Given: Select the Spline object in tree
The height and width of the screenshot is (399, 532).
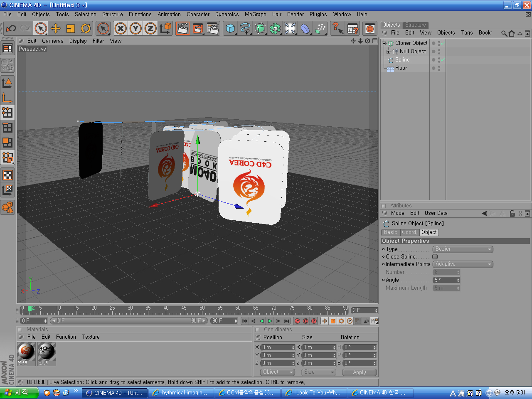Looking at the screenshot, I should (x=402, y=60).
